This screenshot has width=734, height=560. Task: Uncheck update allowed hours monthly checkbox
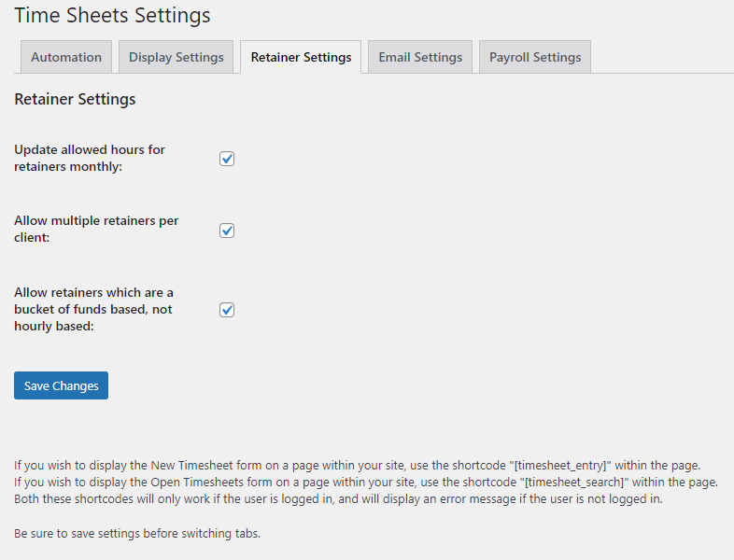(x=227, y=159)
